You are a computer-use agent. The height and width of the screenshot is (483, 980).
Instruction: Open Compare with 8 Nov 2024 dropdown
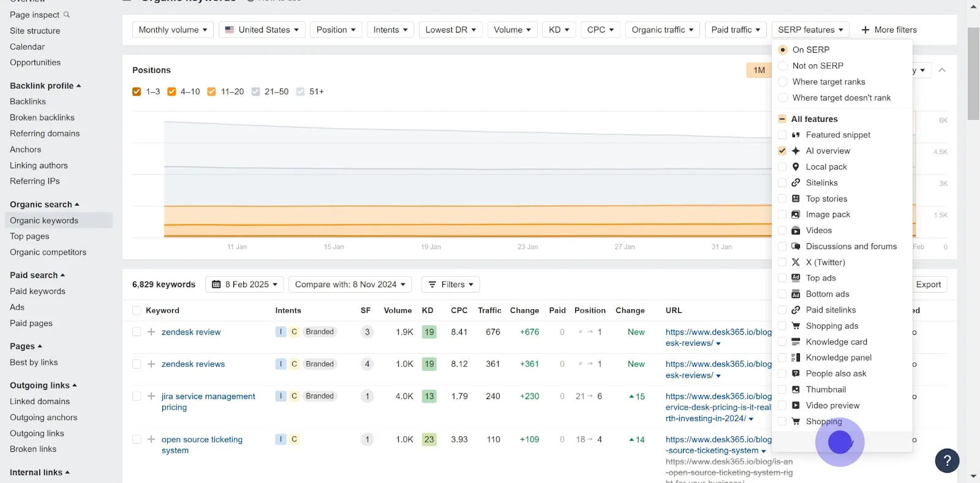350,285
